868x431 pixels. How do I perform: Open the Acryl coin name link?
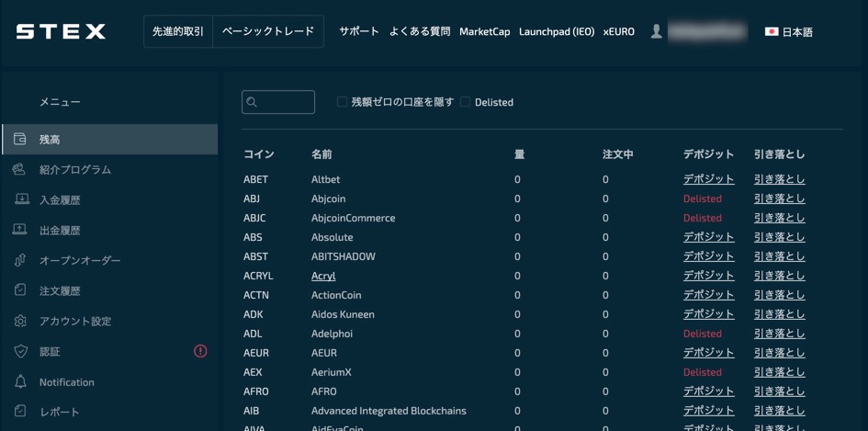click(x=323, y=276)
